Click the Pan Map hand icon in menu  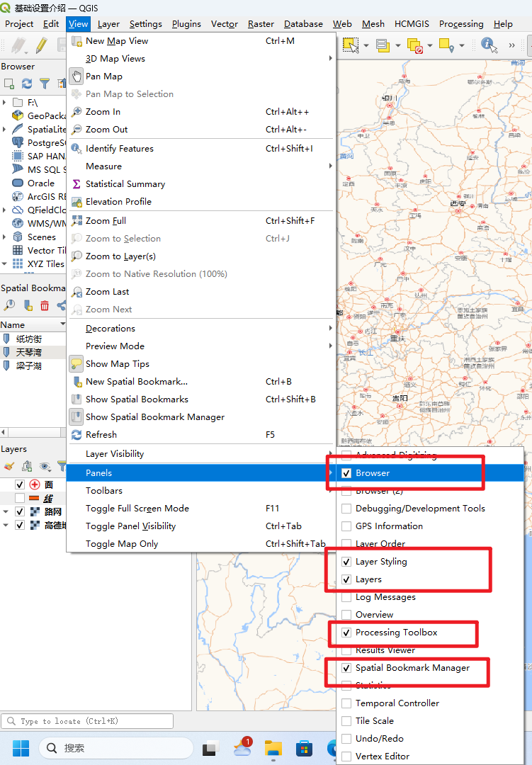[x=76, y=76]
